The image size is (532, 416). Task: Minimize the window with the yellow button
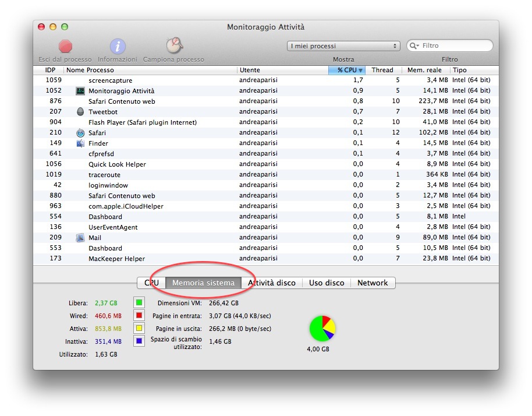[53, 27]
